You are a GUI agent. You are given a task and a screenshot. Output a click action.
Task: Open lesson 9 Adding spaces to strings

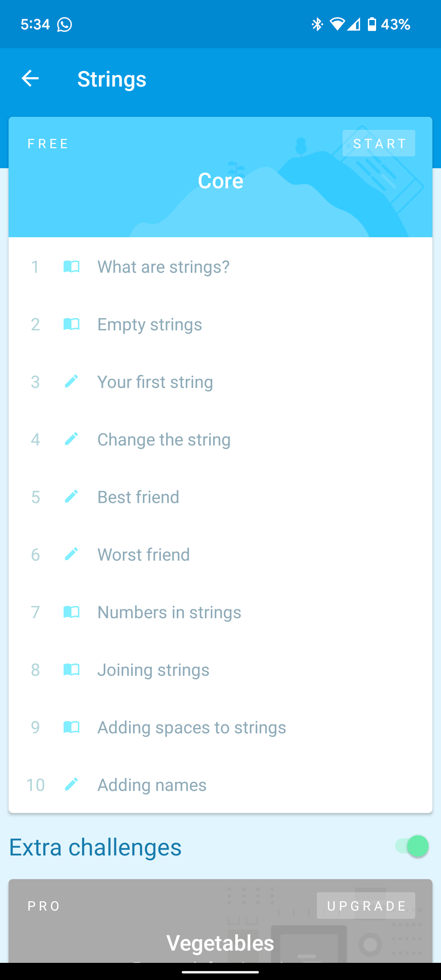(220, 727)
